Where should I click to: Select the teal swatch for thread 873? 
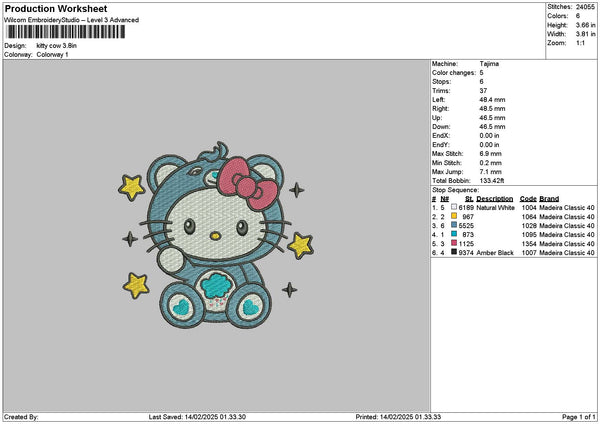pyautogui.click(x=454, y=234)
